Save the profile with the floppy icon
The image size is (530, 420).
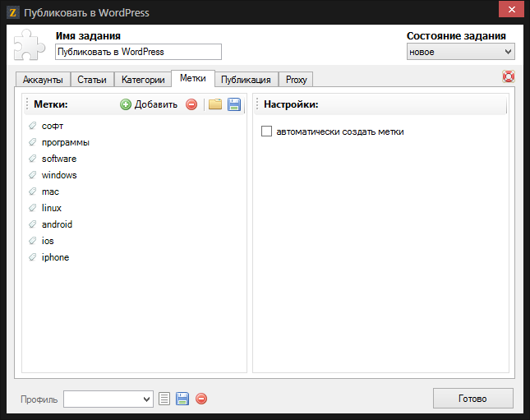point(182,399)
